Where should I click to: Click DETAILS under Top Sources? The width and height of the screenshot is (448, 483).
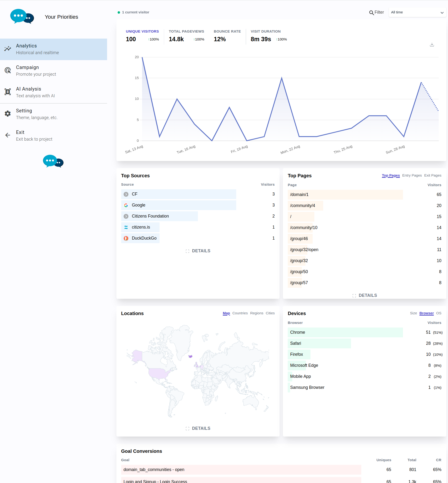click(x=198, y=251)
